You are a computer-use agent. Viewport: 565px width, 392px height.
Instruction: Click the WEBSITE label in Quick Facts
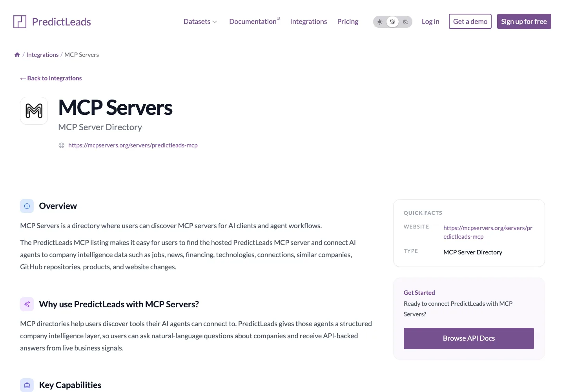(x=416, y=227)
